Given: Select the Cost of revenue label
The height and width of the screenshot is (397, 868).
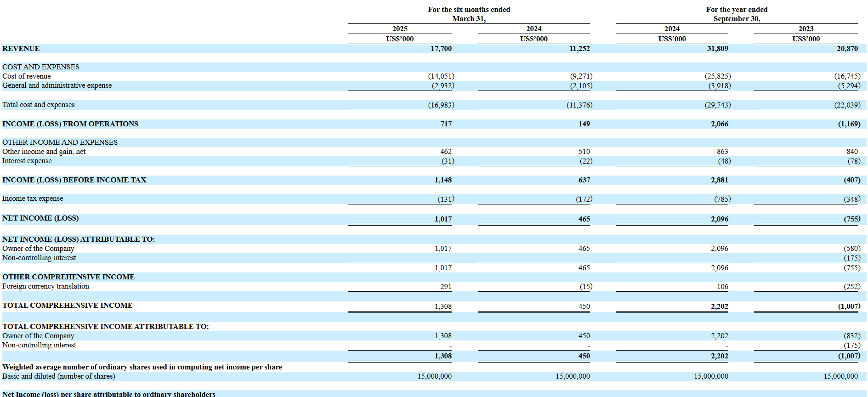Looking at the screenshot, I should [x=27, y=76].
